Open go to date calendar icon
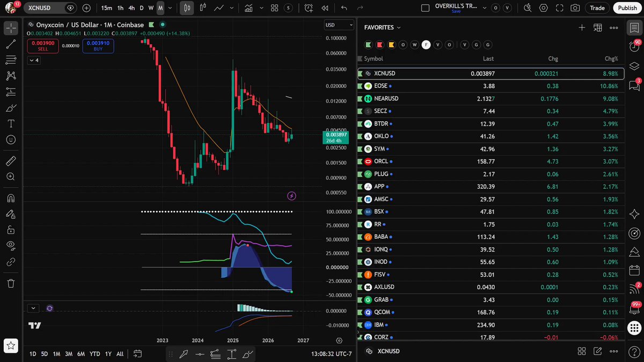The height and width of the screenshot is (362, 644). [137, 354]
